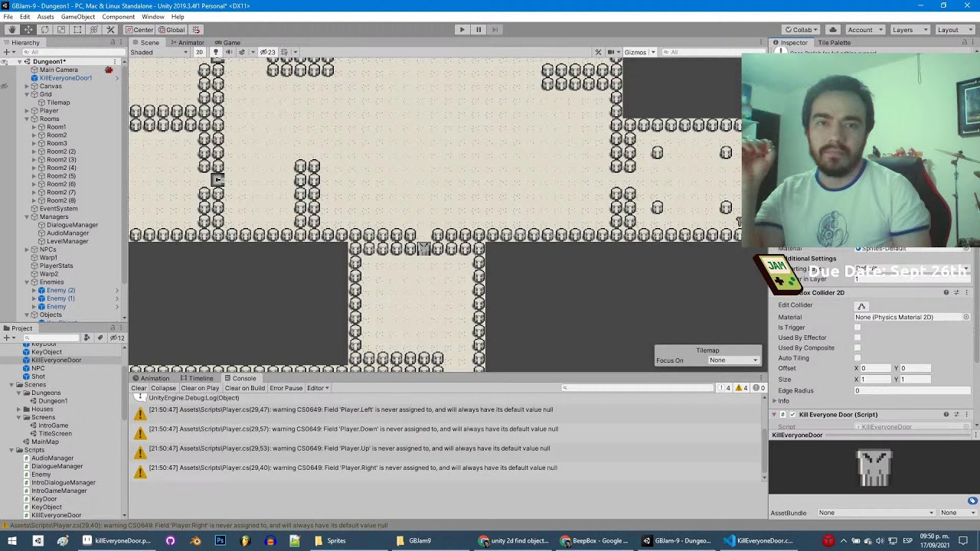Toggle Error Pause
The height and width of the screenshot is (551, 980).
[286, 388]
